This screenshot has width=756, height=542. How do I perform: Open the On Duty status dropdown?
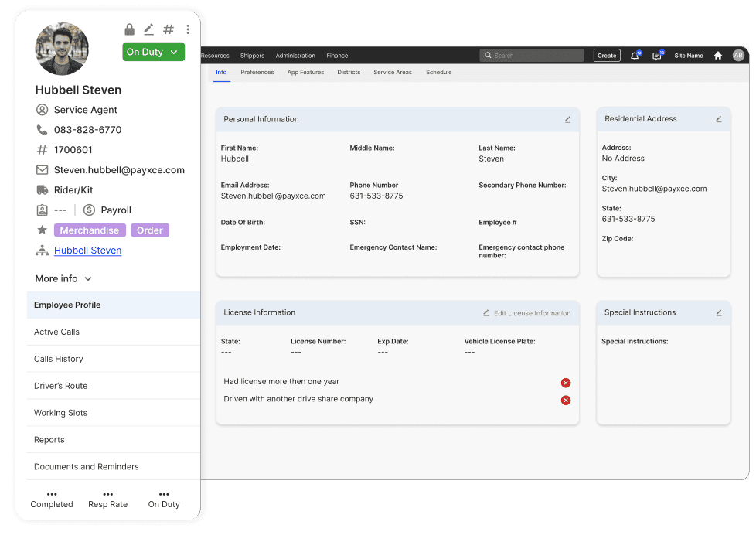(x=153, y=52)
